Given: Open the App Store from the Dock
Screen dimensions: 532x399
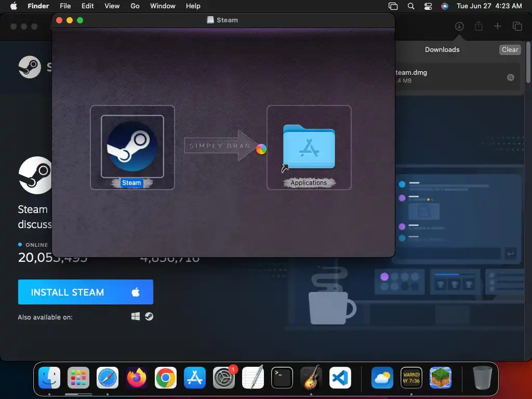Looking at the screenshot, I should click(x=195, y=377).
